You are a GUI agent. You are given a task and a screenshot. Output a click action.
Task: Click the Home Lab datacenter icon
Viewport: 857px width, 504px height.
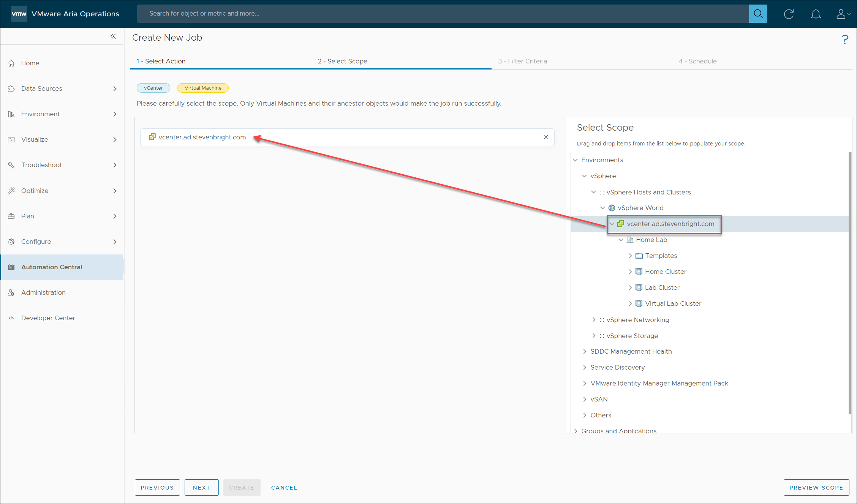630,240
